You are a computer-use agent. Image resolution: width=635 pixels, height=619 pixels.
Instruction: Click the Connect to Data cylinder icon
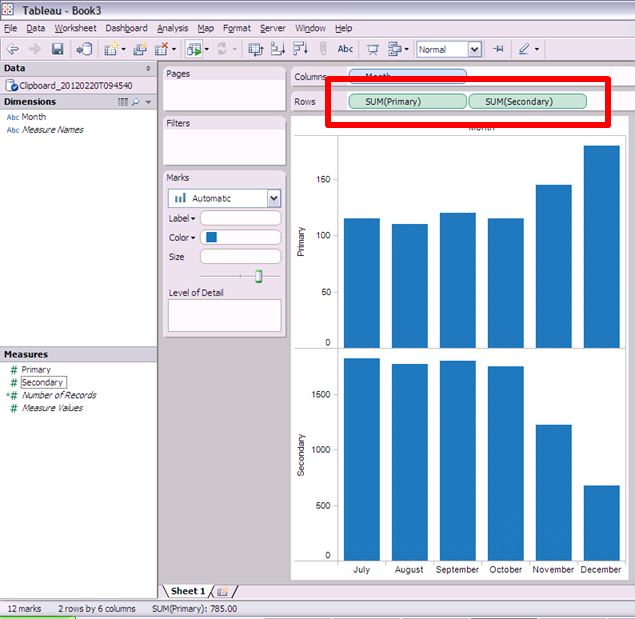pyautogui.click(x=85, y=49)
